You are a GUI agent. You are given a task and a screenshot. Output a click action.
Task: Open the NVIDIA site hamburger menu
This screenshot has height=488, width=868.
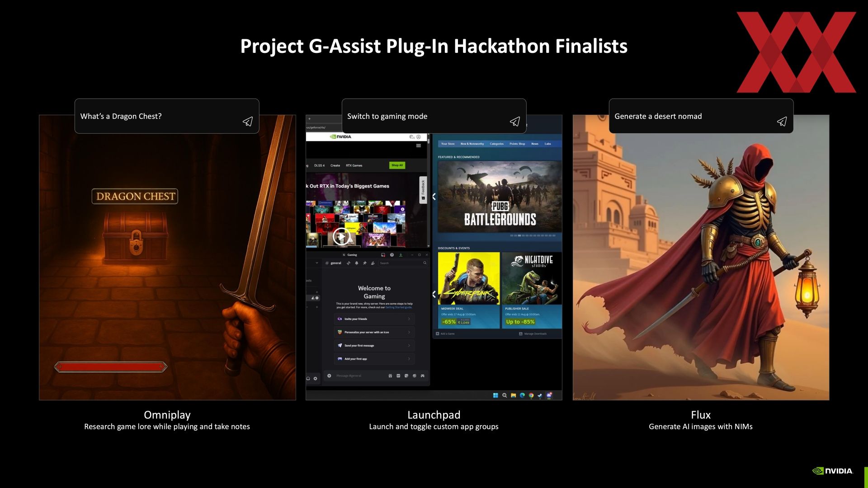419,145
